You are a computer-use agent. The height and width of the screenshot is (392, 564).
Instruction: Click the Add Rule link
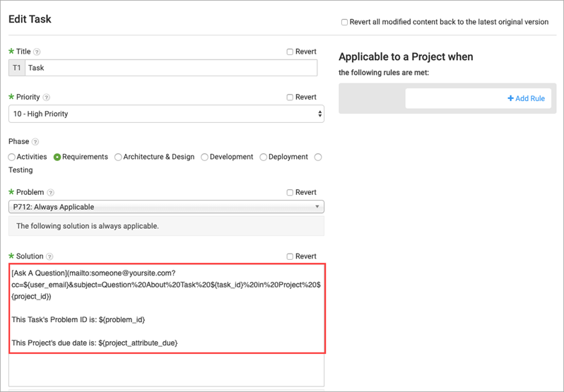[527, 98]
